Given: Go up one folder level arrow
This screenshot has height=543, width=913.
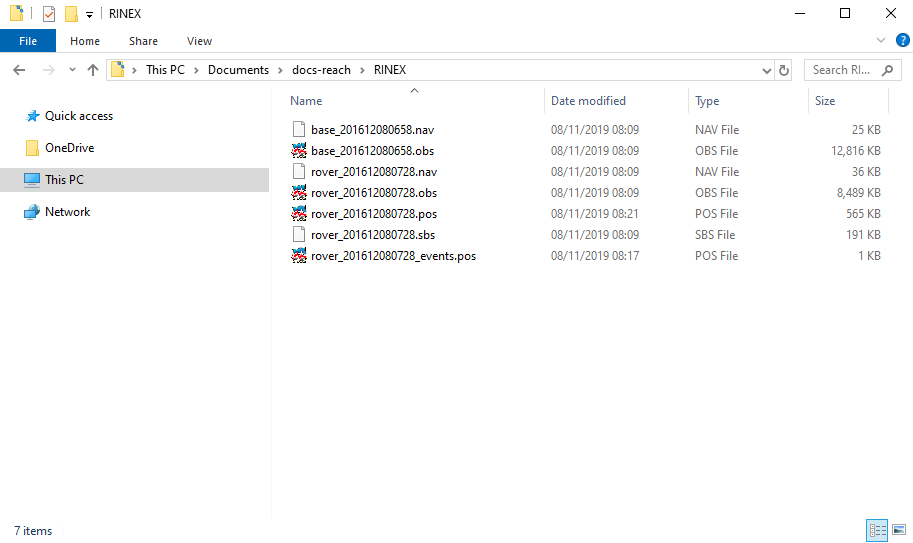Looking at the screenshot, I should 93,70.
